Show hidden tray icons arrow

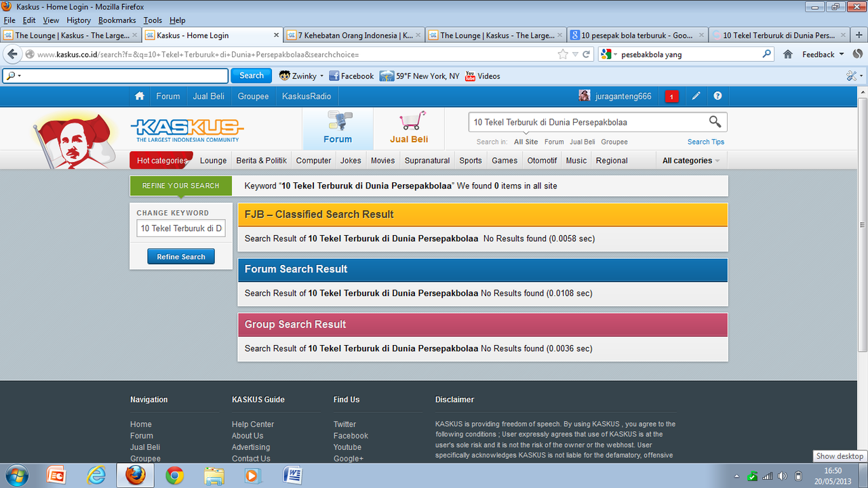pyautogui.click(x=737, y=476)
